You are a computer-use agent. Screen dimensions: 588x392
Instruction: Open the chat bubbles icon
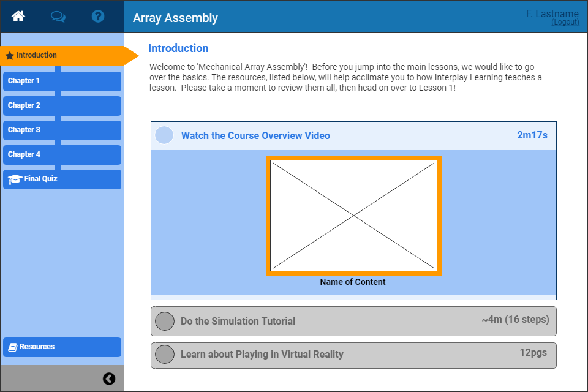click(x=58, y=17)
